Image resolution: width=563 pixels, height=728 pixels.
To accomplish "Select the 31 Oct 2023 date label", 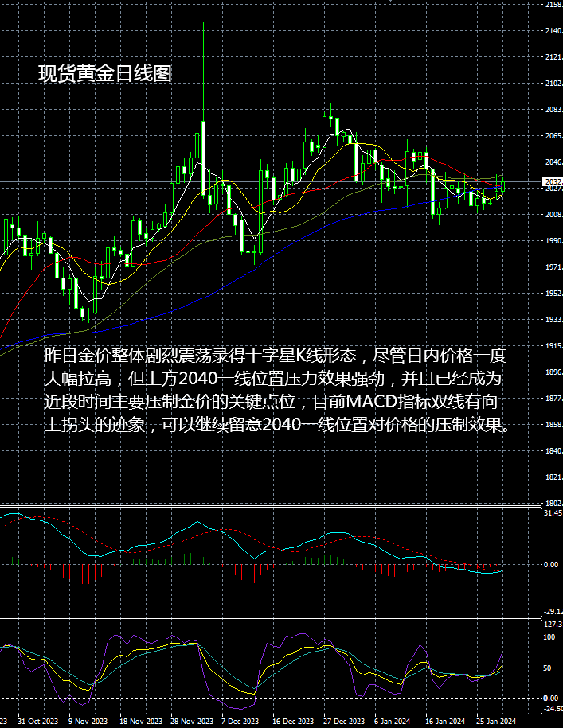I will [x=37, y=721].
